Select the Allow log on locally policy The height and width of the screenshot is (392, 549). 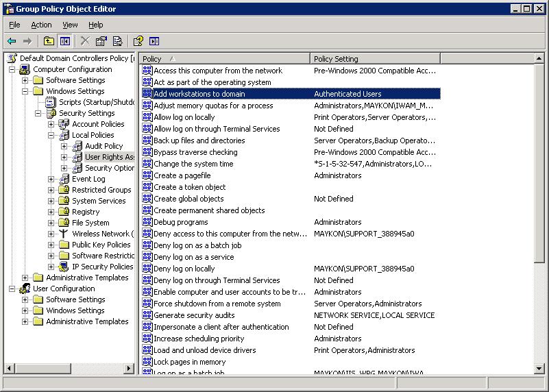pos(184,117)
